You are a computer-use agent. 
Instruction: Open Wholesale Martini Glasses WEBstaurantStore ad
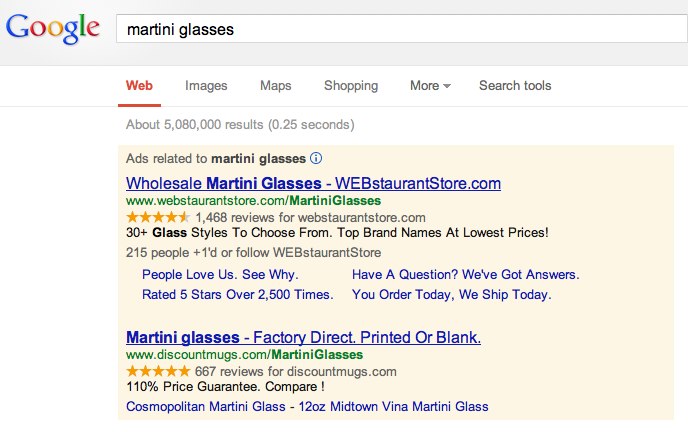click(313, 184)
